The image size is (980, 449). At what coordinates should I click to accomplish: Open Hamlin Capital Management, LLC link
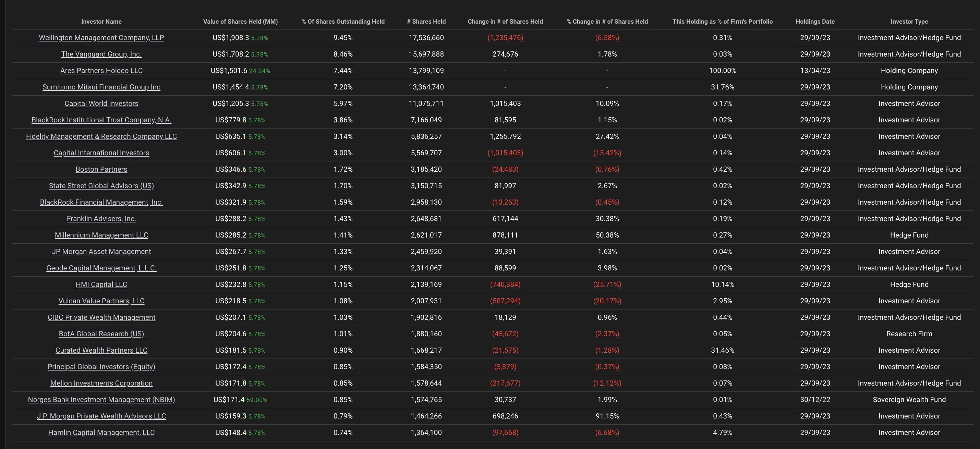click(101, 433)
